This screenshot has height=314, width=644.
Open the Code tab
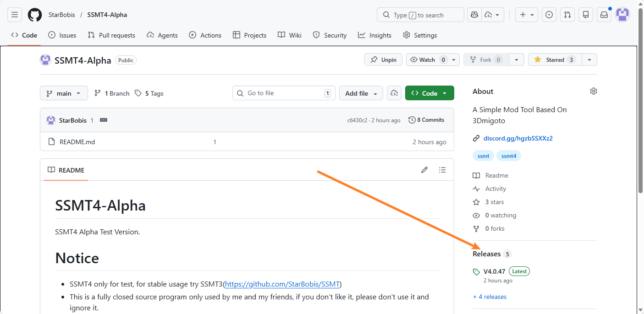pos(24,35)
